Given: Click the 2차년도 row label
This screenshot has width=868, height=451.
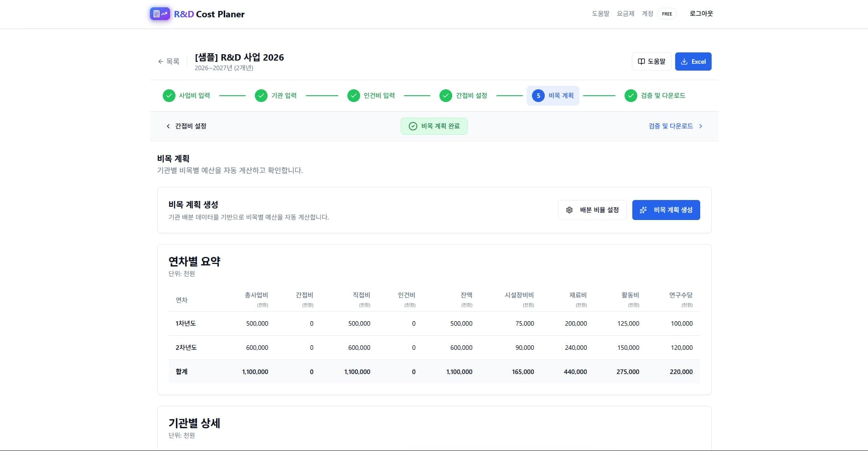Looking at the screenshot, I should click(x=186, y=348).
